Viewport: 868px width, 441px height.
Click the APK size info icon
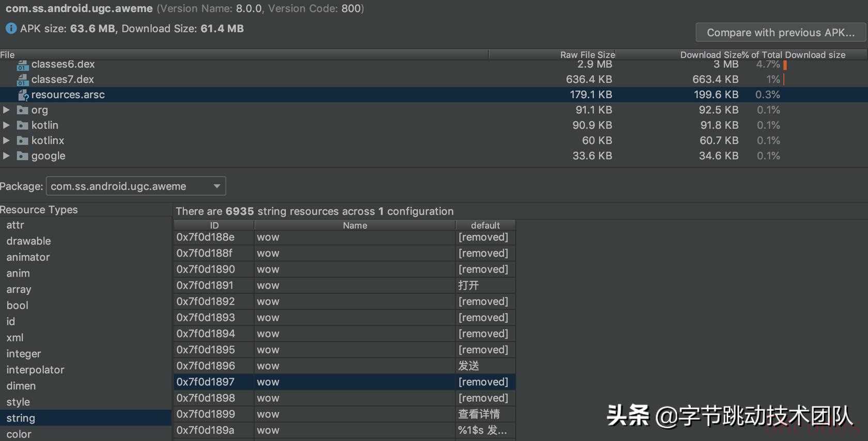[x=11, y=28]
